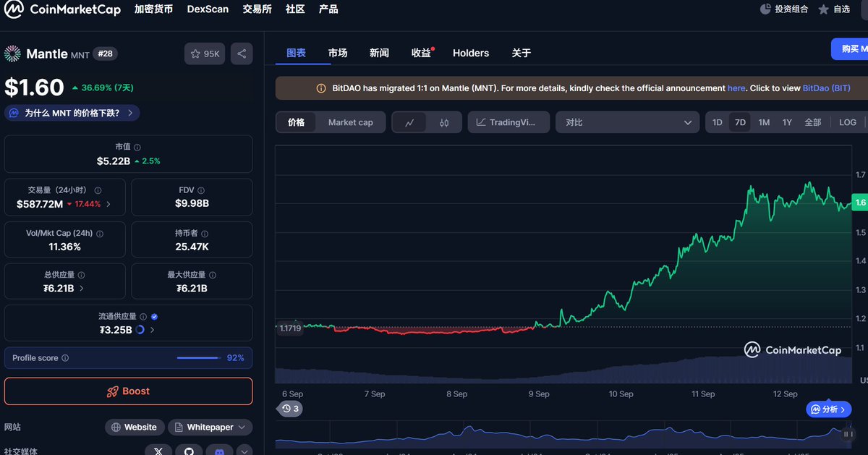Click market cap info icon next to 市值
This screenshot has height=455, width=868.
pyautogui.click(x=137, y=147)
